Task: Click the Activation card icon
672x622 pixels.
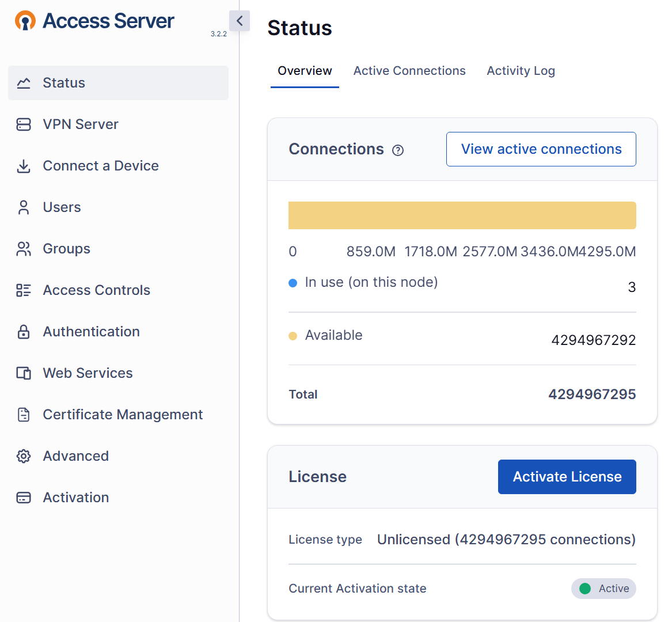Action: 24,498
